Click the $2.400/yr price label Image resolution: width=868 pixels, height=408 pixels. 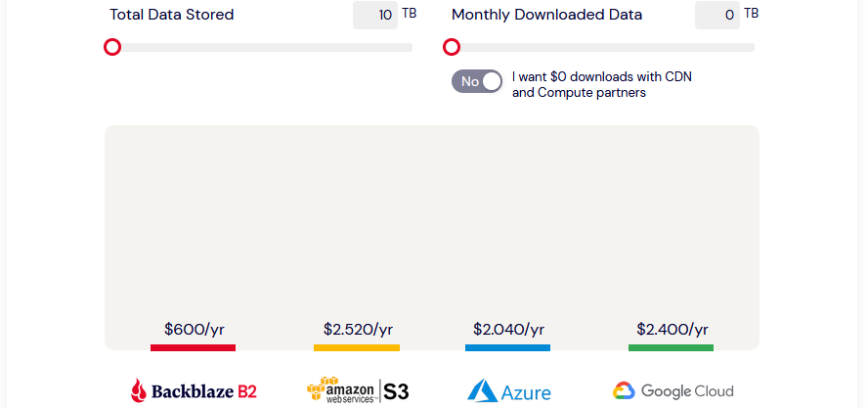(673, 330)
